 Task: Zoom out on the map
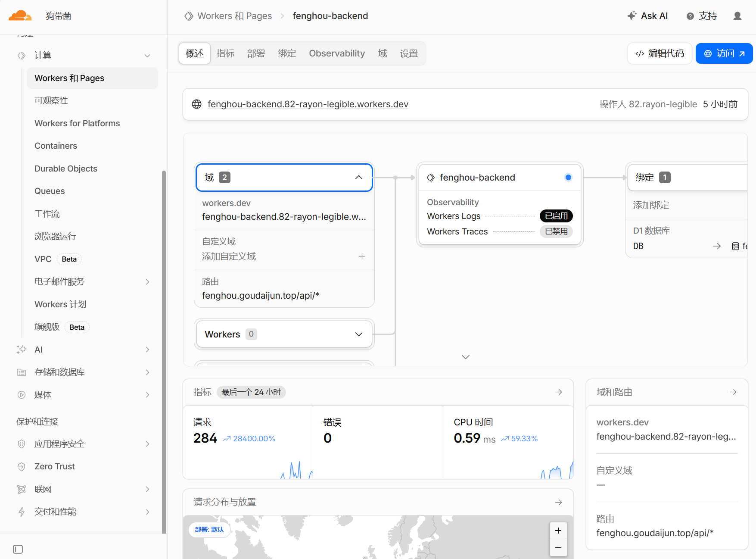558,548
